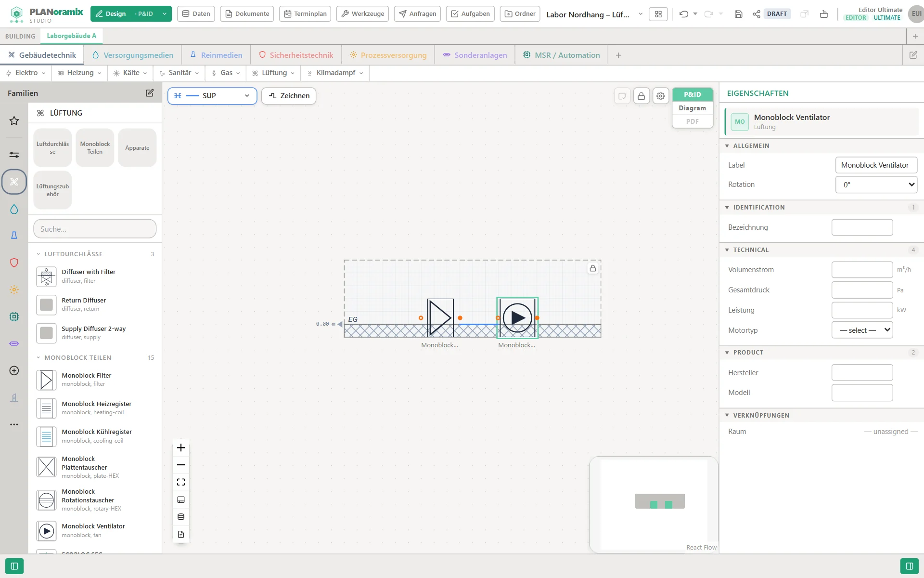Click the fit view icon

coord(181,482)
